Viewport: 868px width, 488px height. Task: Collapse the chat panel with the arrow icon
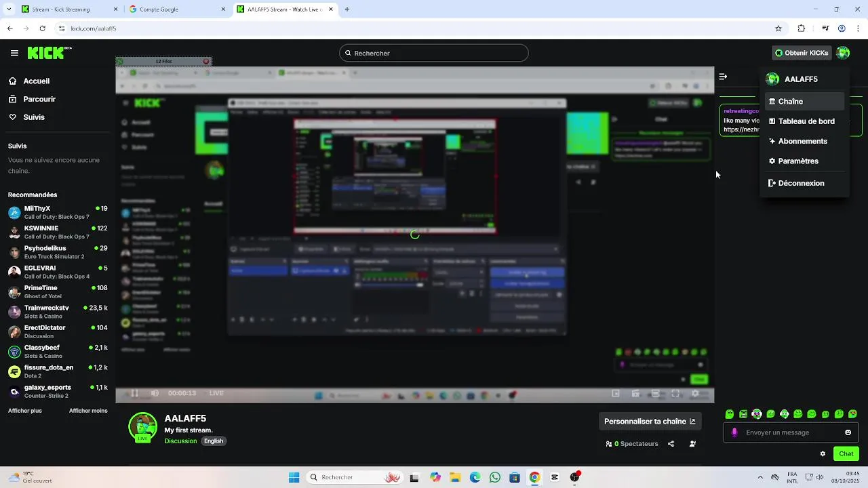(x=723, y=77)
